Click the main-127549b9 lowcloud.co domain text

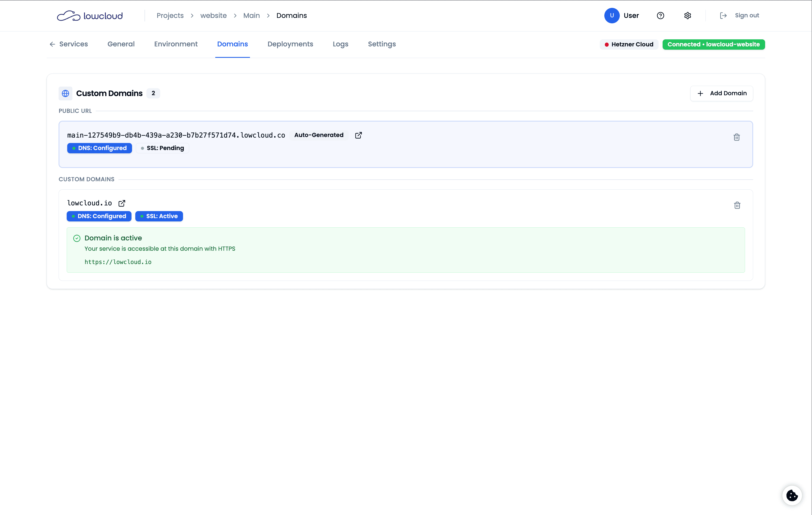pyautogui.click(x=176, y=135)
